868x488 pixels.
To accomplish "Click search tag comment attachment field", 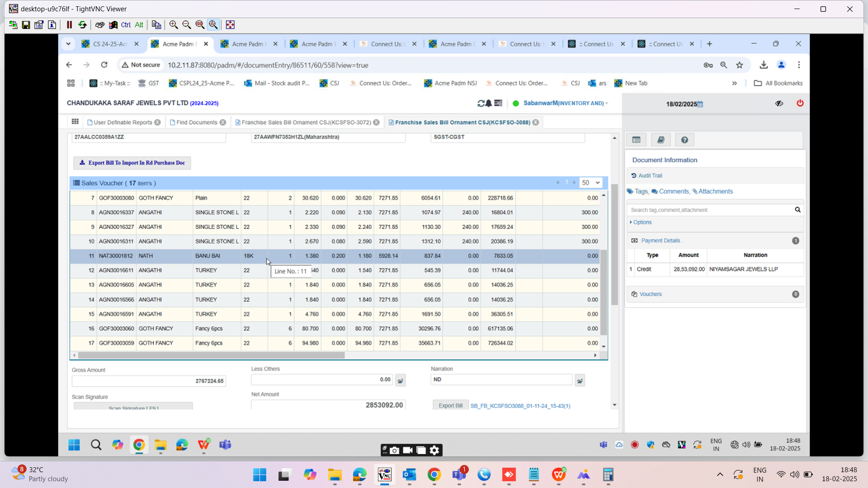I will pyautogui.click(x=710, y=210).
